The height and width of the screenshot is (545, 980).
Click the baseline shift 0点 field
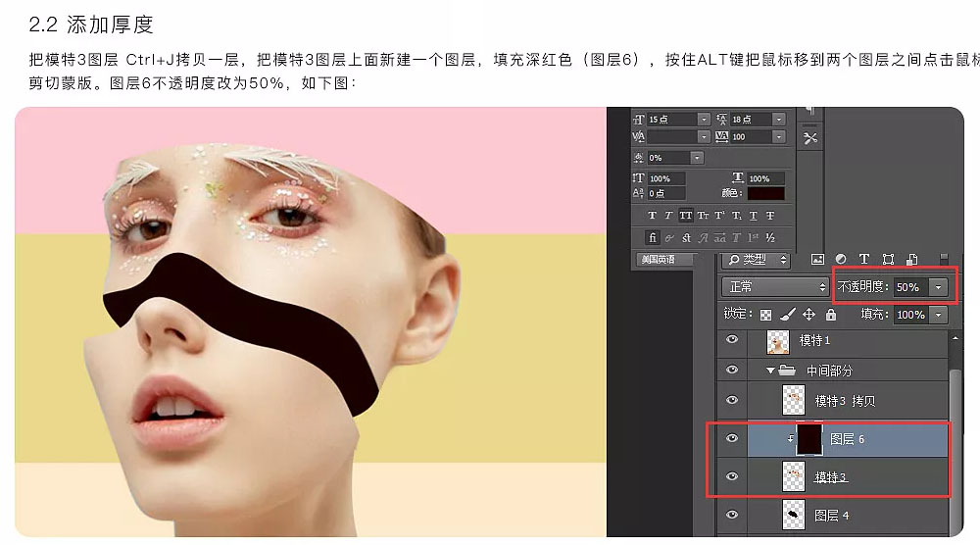click(666, 194)
